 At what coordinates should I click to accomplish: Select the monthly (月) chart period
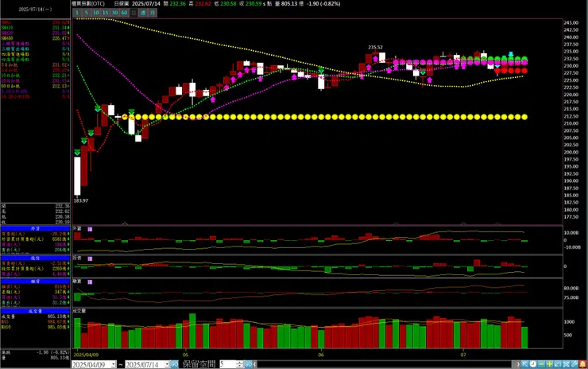point(153,13)
